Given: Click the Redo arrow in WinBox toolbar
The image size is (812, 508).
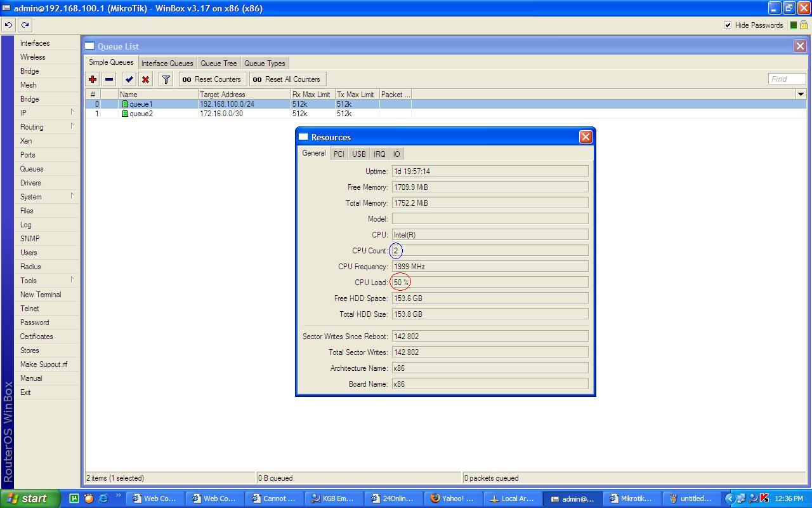Looking at the screenshot, I should (x=24, y=25).
